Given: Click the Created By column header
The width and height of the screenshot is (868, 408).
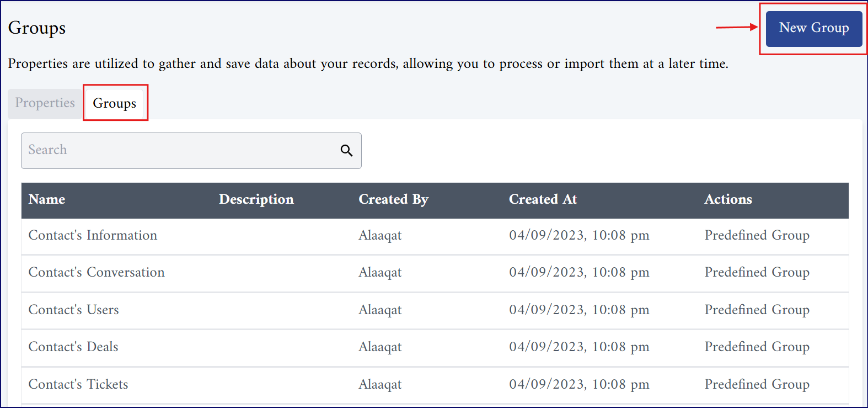Looking at the screenshot, I should click(394, 200).
